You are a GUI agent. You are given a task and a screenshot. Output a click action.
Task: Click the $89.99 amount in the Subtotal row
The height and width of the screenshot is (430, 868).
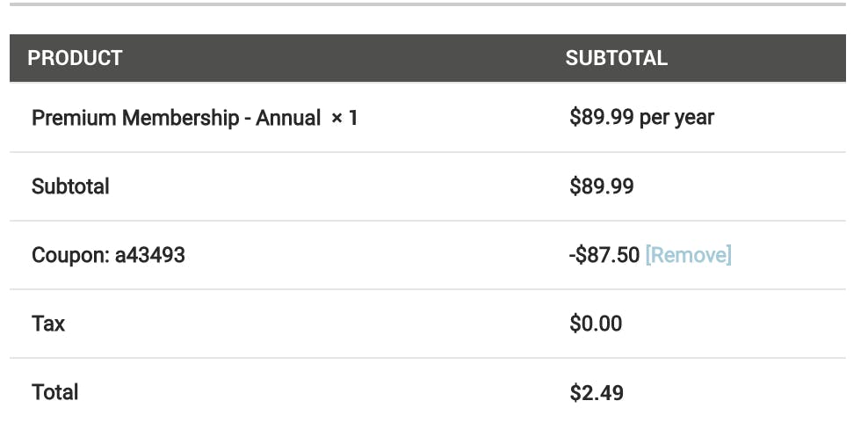[601, 186]
